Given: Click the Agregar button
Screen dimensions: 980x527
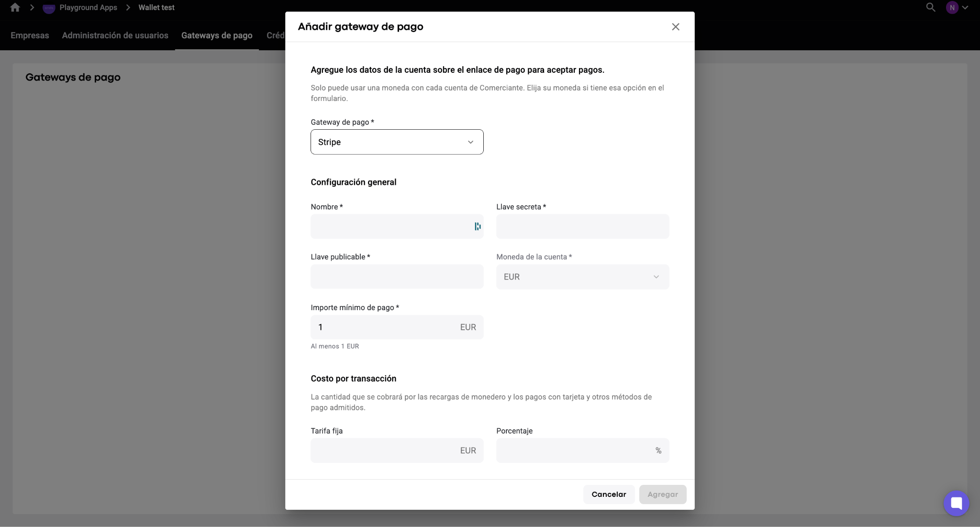Looking at the screenshot, I should coord(663,494).
